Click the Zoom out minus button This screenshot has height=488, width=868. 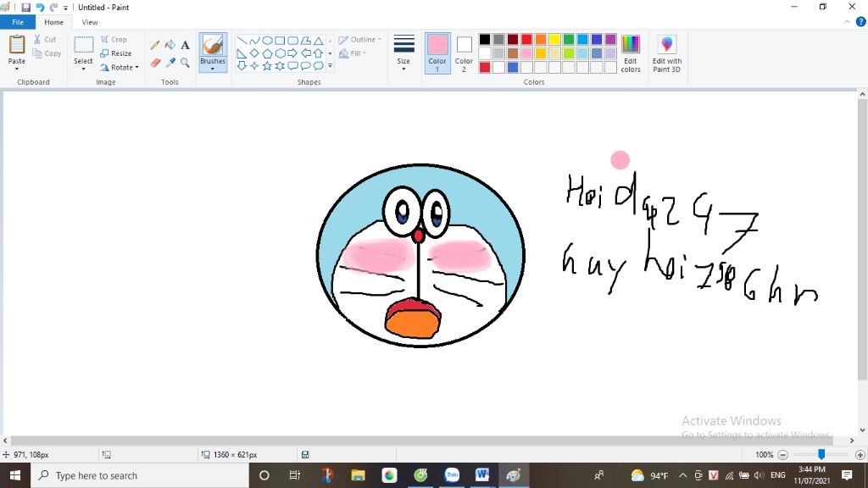click(x=782, y=455)
